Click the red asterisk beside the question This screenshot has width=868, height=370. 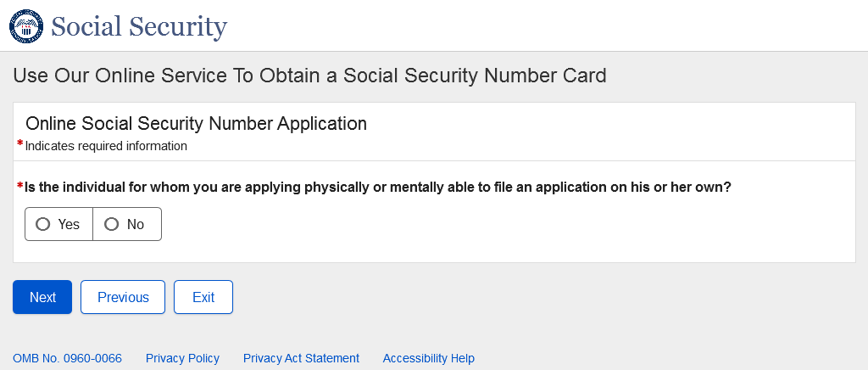(19, 186)
